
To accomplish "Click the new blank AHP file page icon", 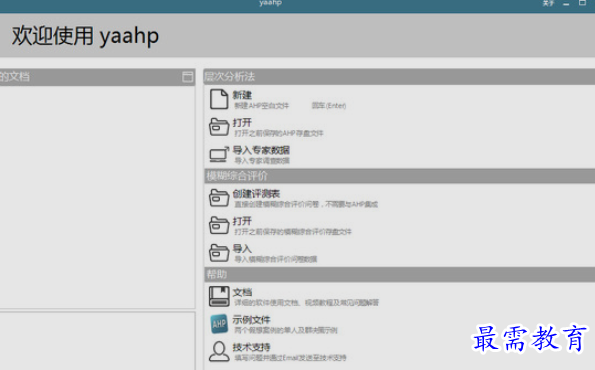I will tap(219, 99).
